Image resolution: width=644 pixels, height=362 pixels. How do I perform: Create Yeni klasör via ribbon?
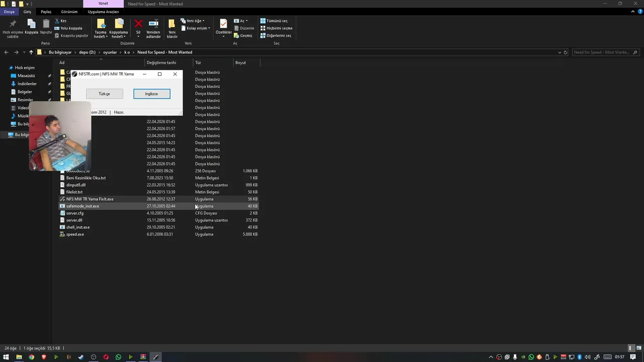172,29
